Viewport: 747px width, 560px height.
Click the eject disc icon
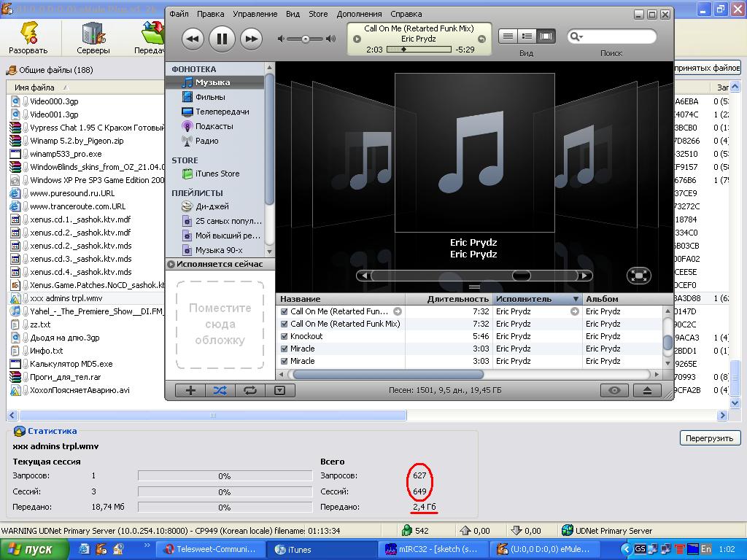(x=646, y=391)
